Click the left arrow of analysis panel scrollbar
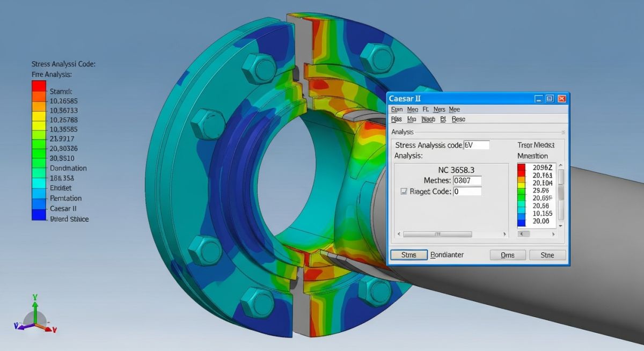 pyautogui.click(x=398, y=235)
